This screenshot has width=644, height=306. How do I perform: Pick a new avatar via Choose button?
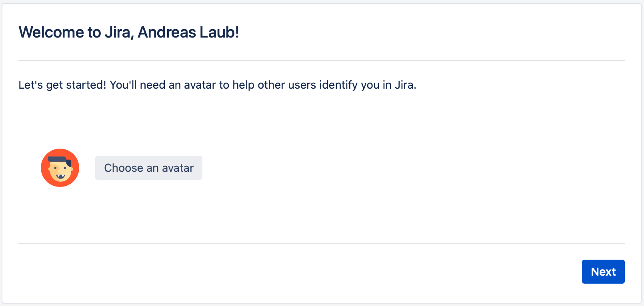tap(149, 168)
